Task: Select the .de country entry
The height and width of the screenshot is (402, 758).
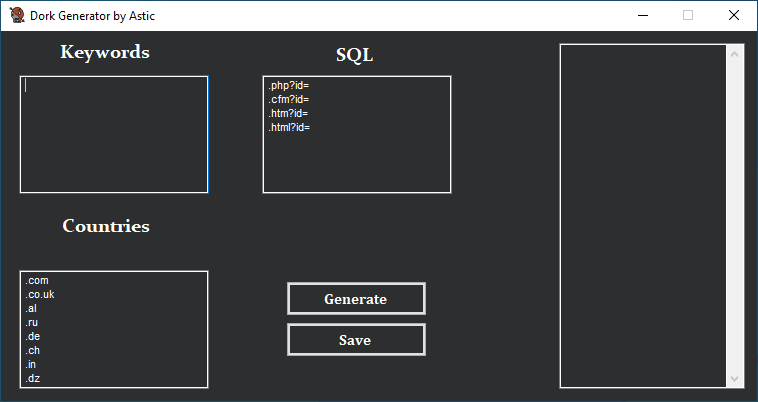Action: pos(32,336)
